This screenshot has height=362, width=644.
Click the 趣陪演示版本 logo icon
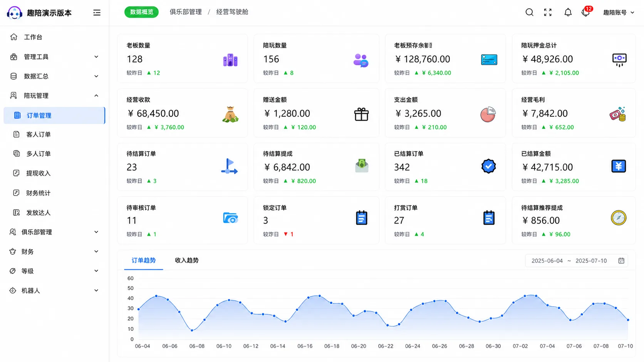point(15,13)
